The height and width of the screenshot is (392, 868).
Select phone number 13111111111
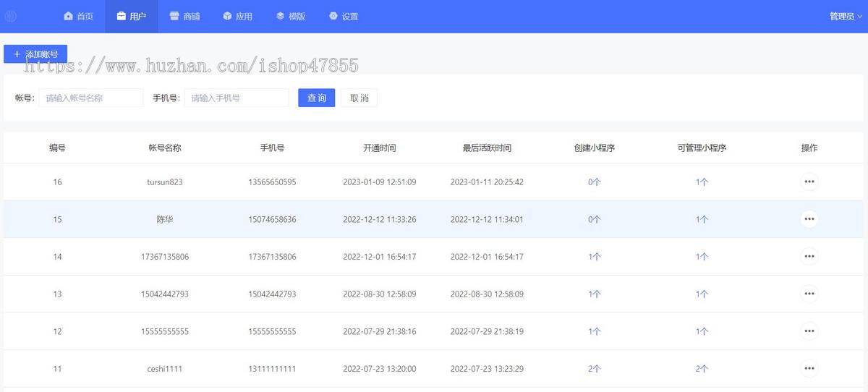tap(272, 369)
